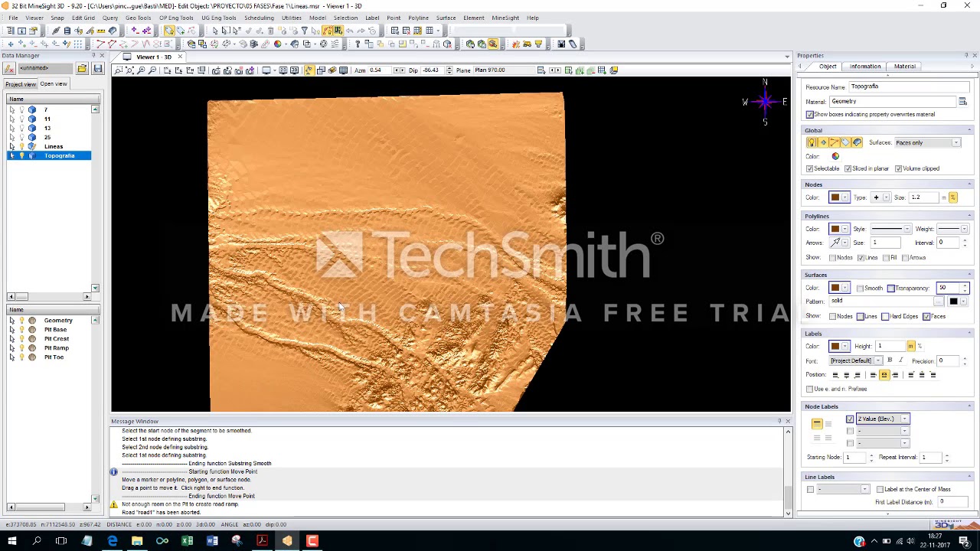Switch to the Project view tab
The height and width of the screenshot is (551, 980).
coord(21,84)
